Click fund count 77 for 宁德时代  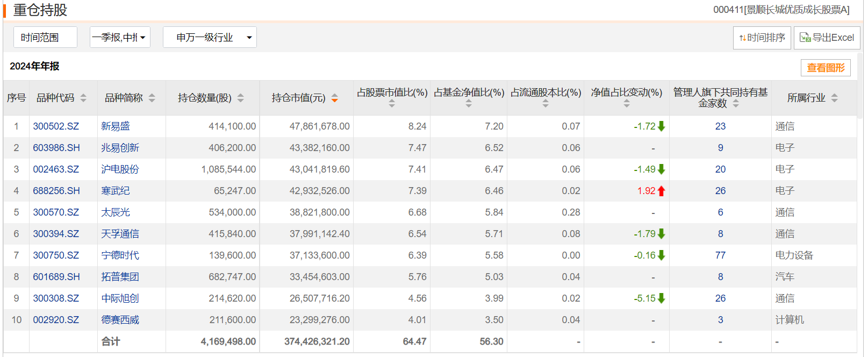720,255
